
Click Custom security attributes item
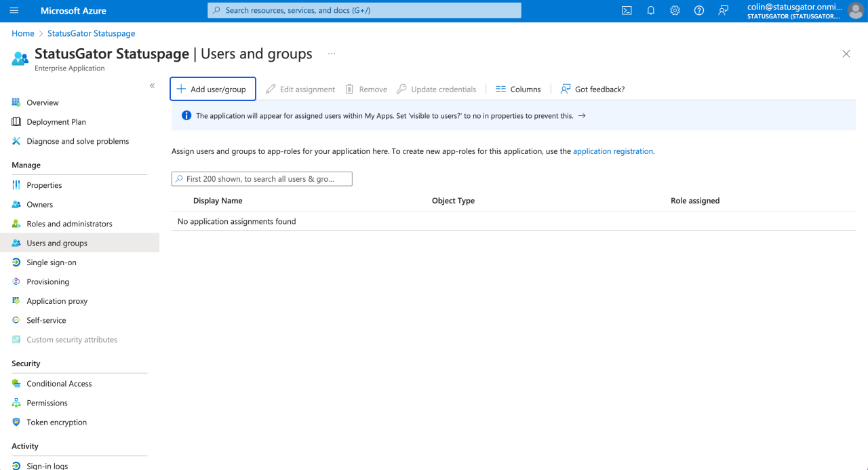tap(79, 340)
